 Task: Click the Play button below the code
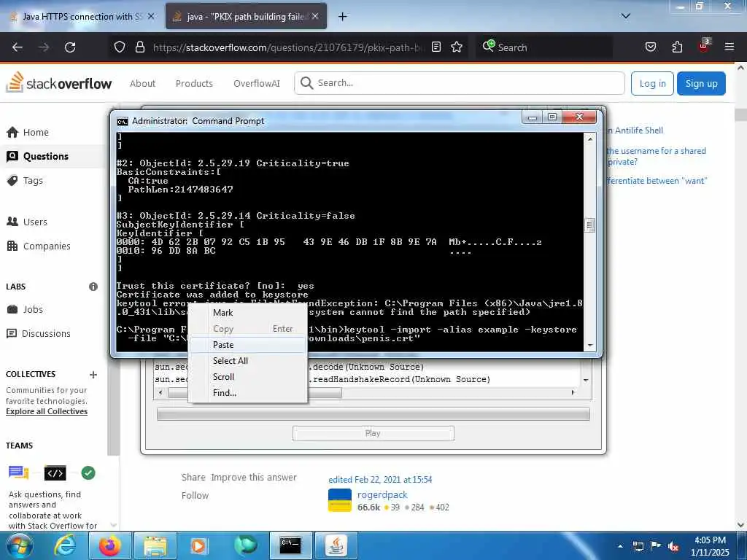pos(373,433)
